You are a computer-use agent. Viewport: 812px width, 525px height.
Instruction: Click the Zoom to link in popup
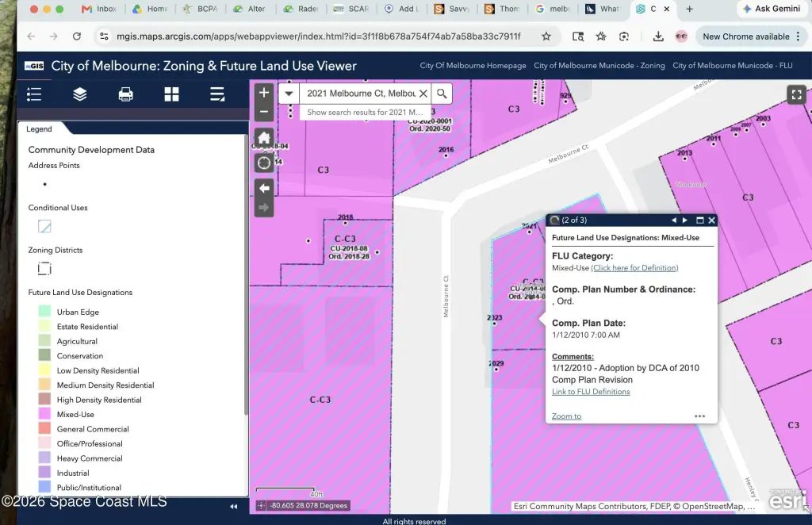566,416
